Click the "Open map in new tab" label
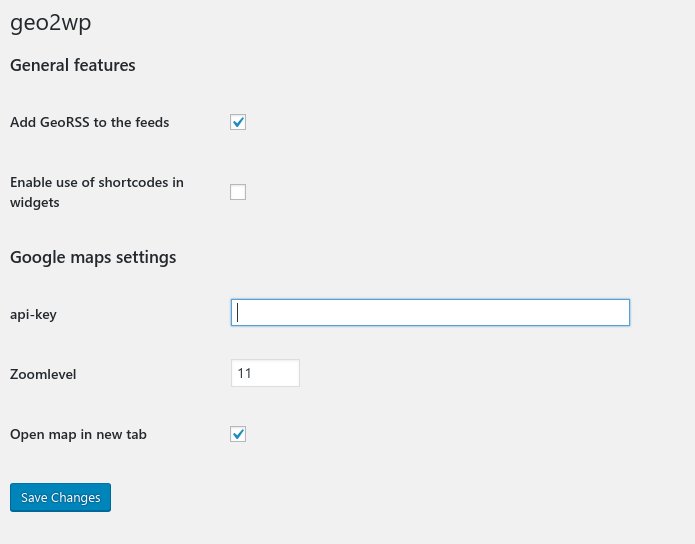Screen dimensions: 695x544 point(79,435)
